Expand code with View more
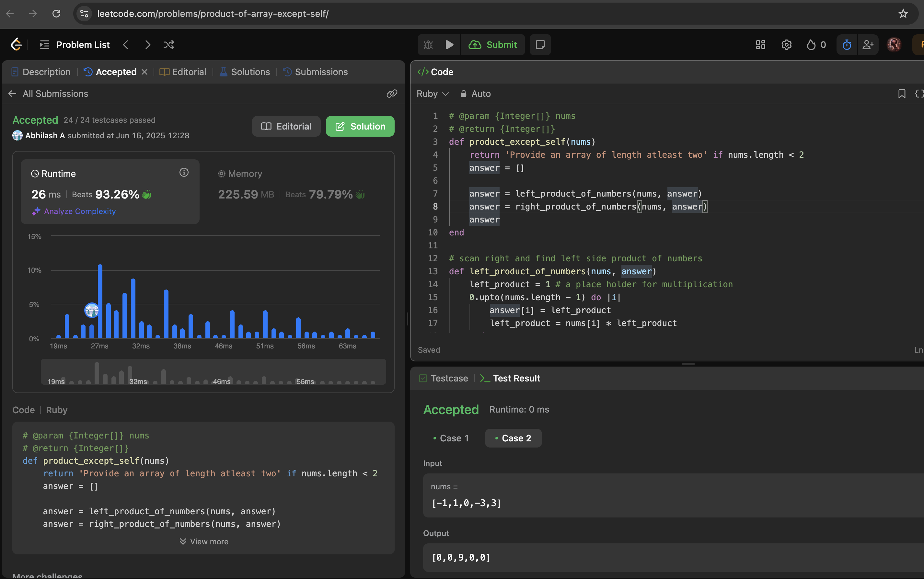 pos(204,541)
